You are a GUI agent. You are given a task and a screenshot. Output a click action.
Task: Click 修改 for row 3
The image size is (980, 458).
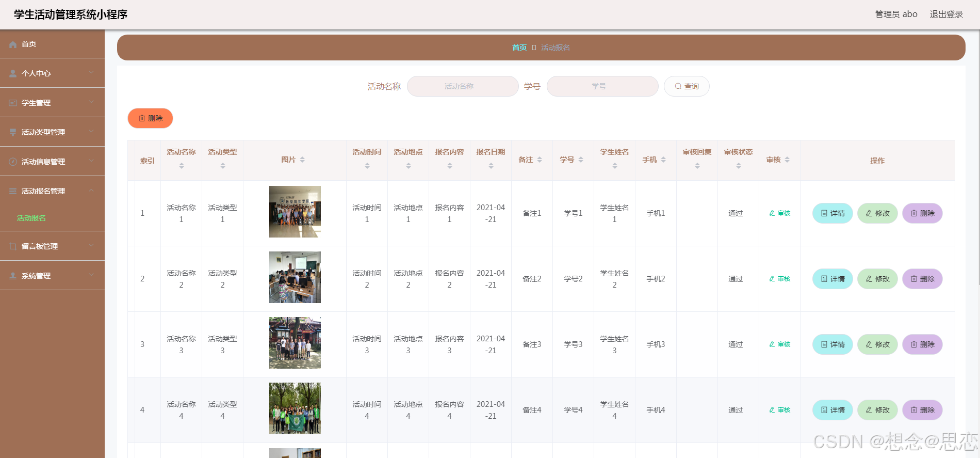pyautogui.click(x=877, y=344)
